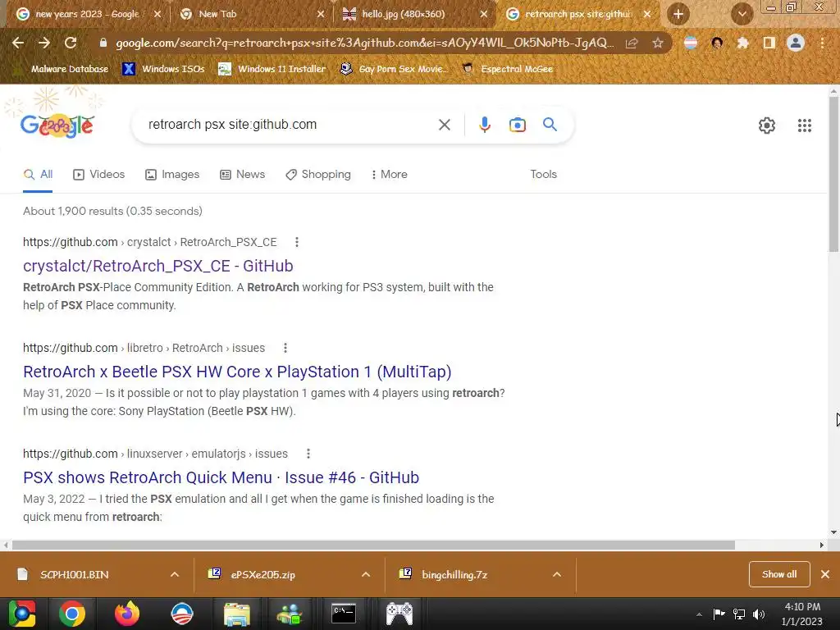Open the Chrome side panel
840x630 pixels.
click(769, 43)
